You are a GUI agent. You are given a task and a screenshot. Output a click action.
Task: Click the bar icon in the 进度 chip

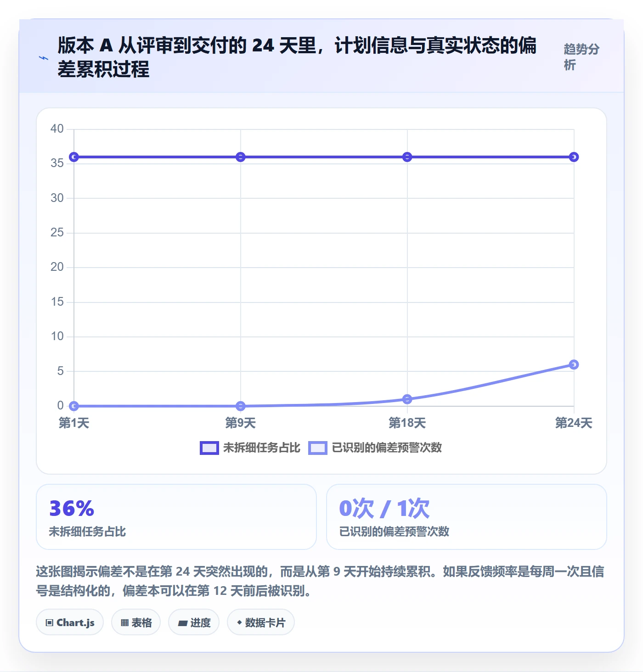(183, 623)
